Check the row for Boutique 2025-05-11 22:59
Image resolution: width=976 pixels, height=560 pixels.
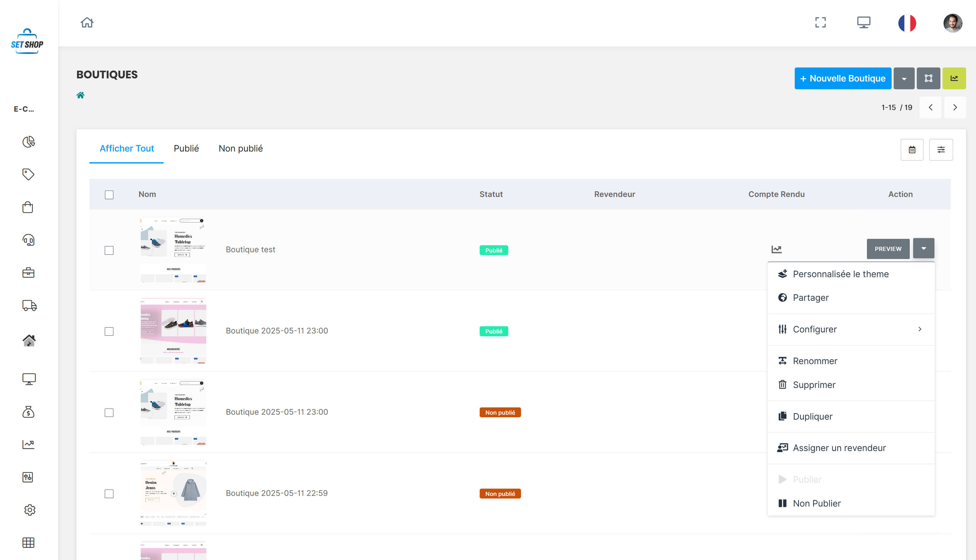(x=109, y=494)
